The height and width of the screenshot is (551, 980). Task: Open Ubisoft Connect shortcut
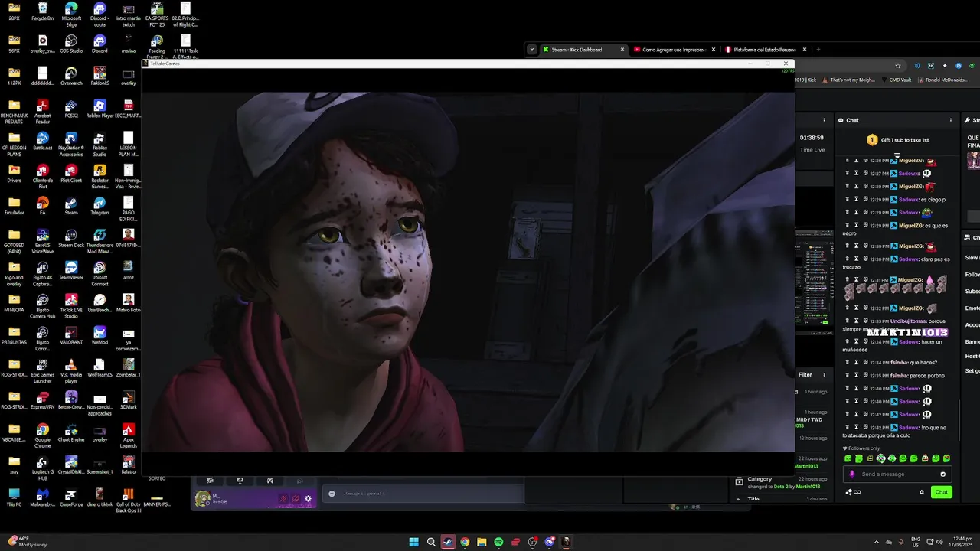point(100,272)
